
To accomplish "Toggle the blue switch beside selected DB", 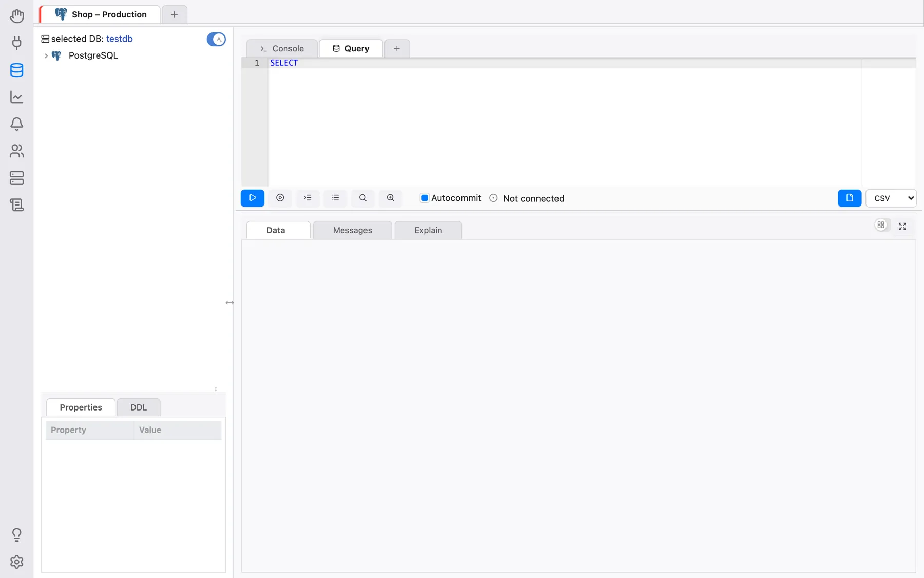I will pos(216,39).
